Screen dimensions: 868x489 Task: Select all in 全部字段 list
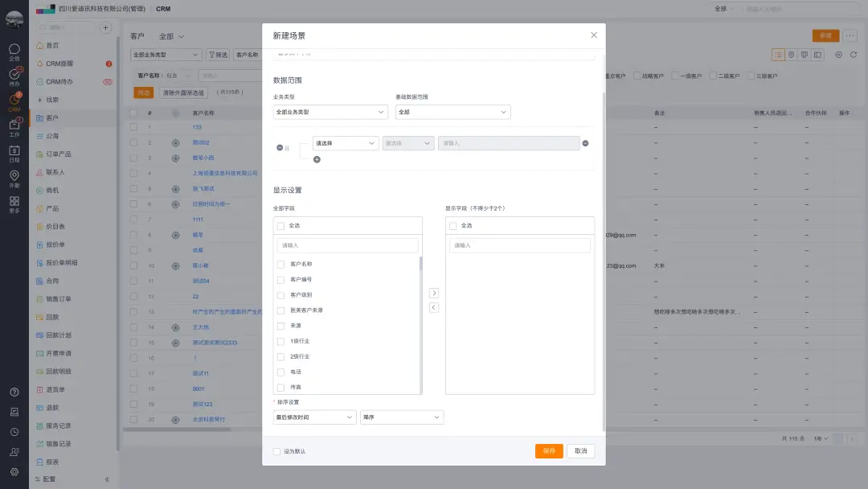[x=280, y=226]
